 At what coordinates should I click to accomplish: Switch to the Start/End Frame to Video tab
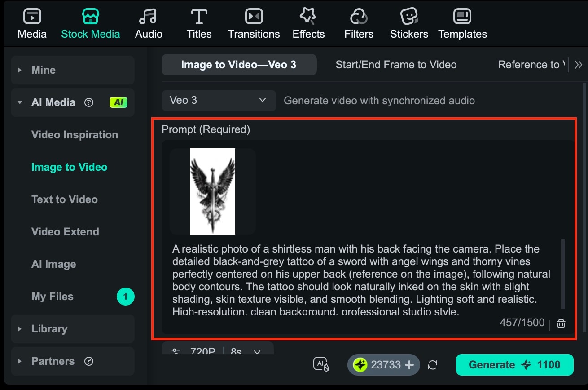pos(396,64)
